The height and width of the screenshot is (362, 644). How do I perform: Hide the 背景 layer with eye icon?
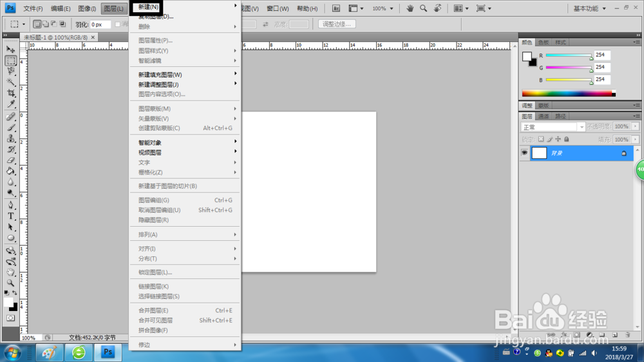coord(524,153)
